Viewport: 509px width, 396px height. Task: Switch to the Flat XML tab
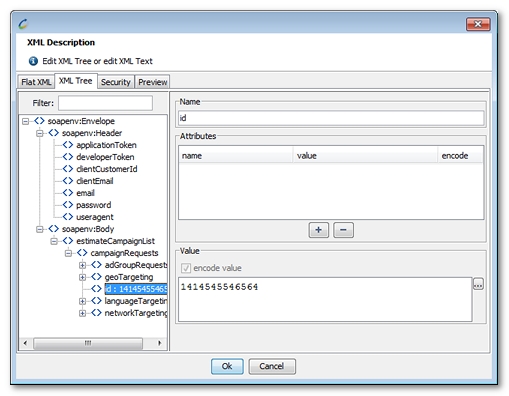(36, 82)
